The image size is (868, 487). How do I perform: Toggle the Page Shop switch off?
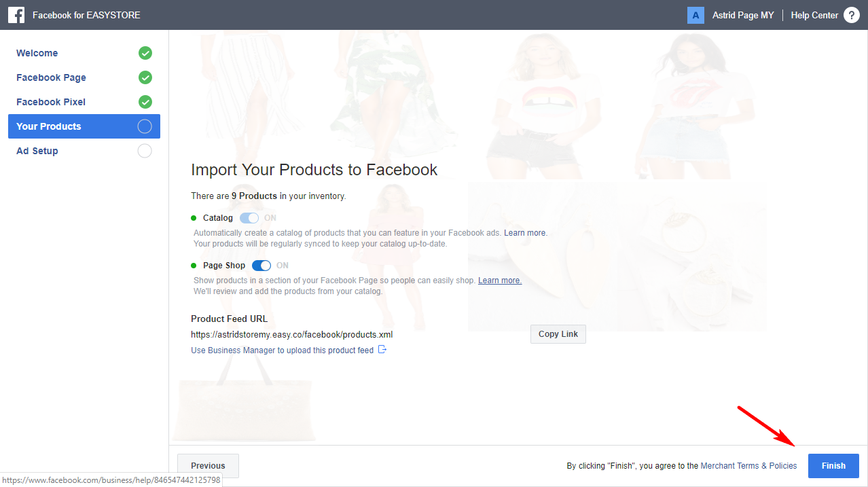pyautogui.click(x=261, y=266)
